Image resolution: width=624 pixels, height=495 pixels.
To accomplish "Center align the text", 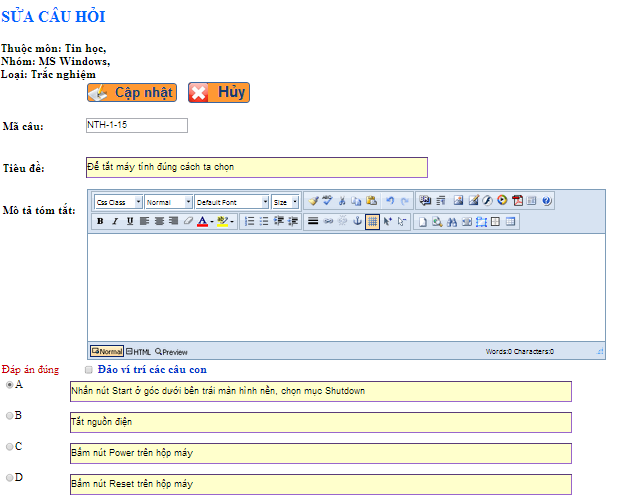I will pos(159,221).
